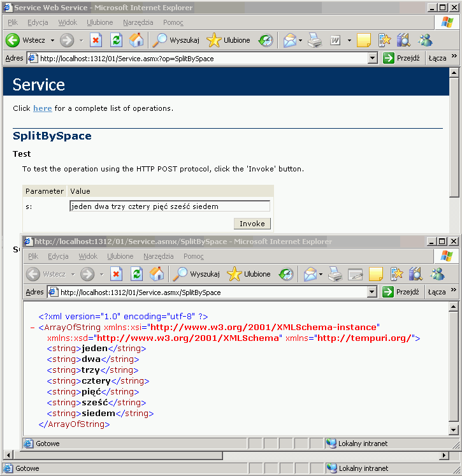Image resolution: width=462 pixels, height=476 pixels.
Task: Expand the Back history dropdown in the Service Web Service window
Action: point(52,40)
